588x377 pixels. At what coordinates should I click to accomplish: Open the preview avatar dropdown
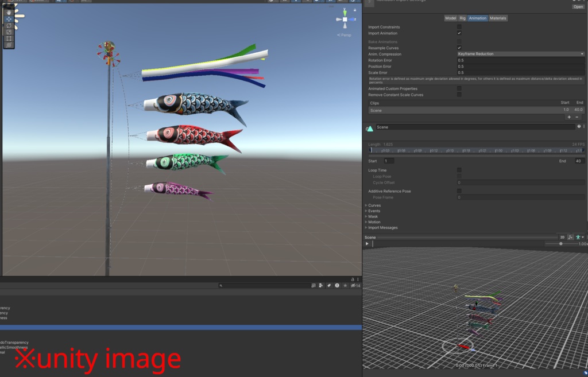(580, 237)
